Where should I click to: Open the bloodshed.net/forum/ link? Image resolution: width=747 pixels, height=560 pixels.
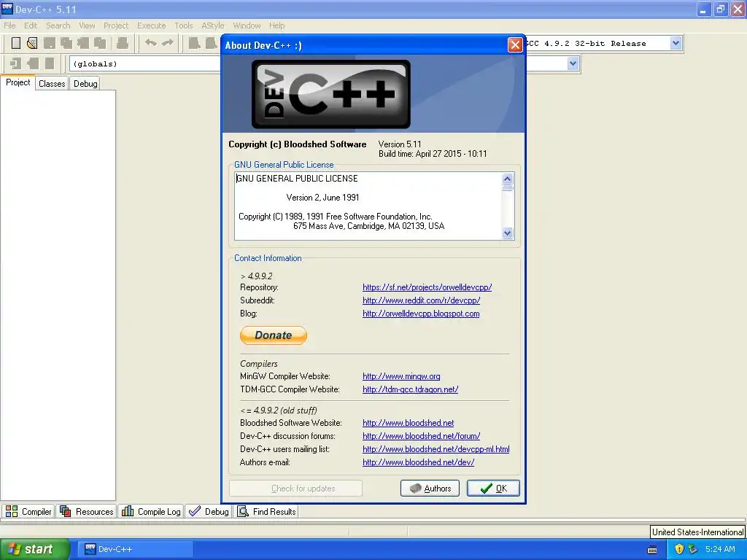421,436
